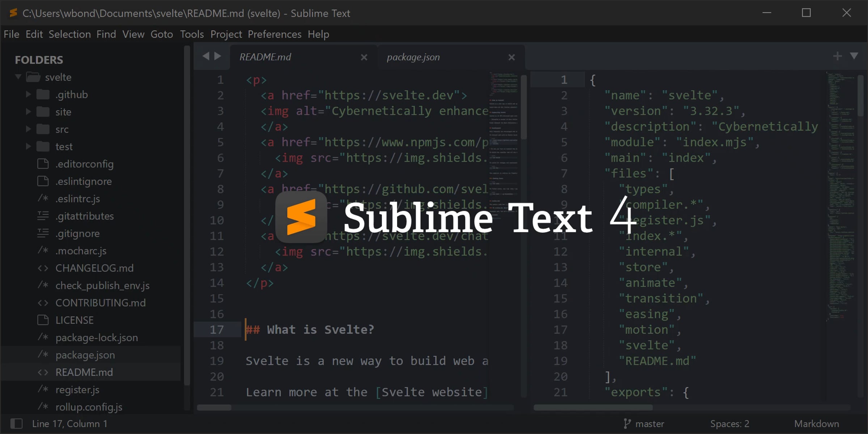Screen dimensions: 868x434
Task: Collapse the svelte root folder
Action: pyautogui.click(x=18, y=77)
